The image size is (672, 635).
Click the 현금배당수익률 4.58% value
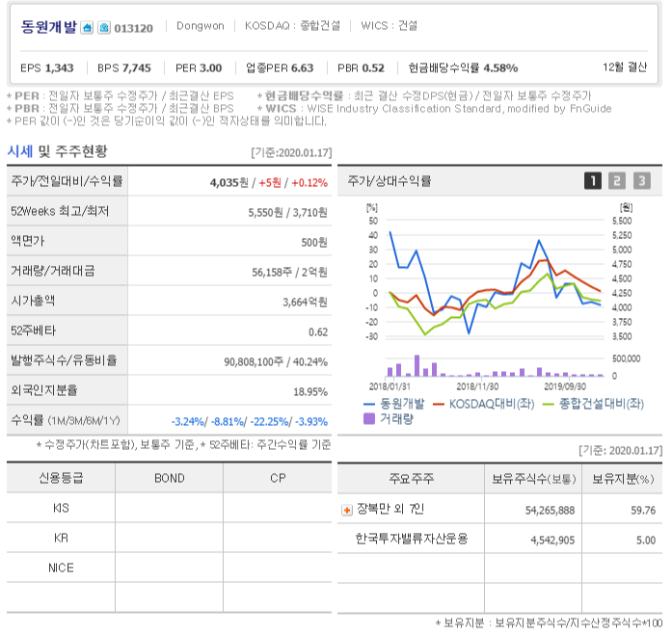click(x=463, y=67)
